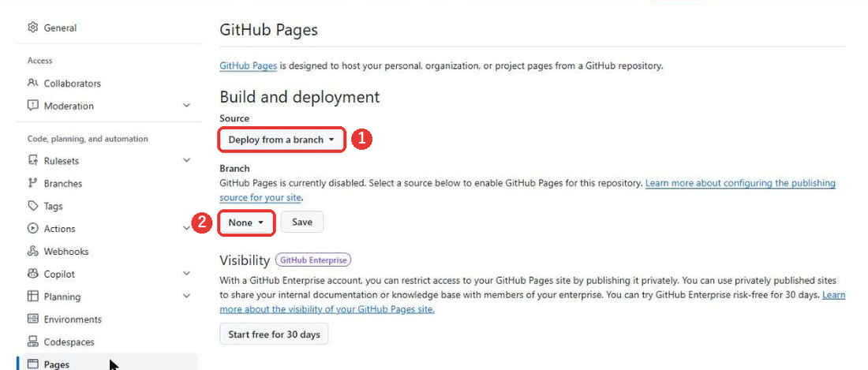Expand the Moderation section chevron
This screenshot has height=370, width=868.
coord(186,105)
